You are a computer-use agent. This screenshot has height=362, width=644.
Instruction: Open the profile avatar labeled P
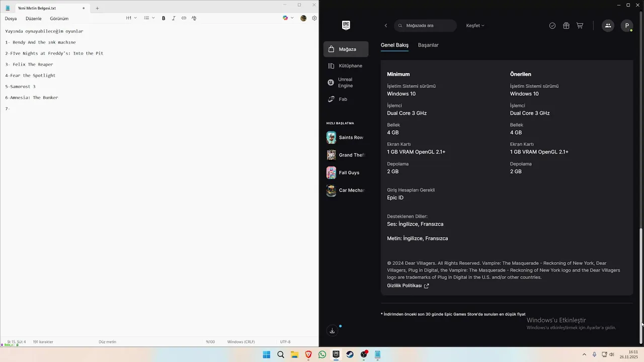click(x=627, y=26)
